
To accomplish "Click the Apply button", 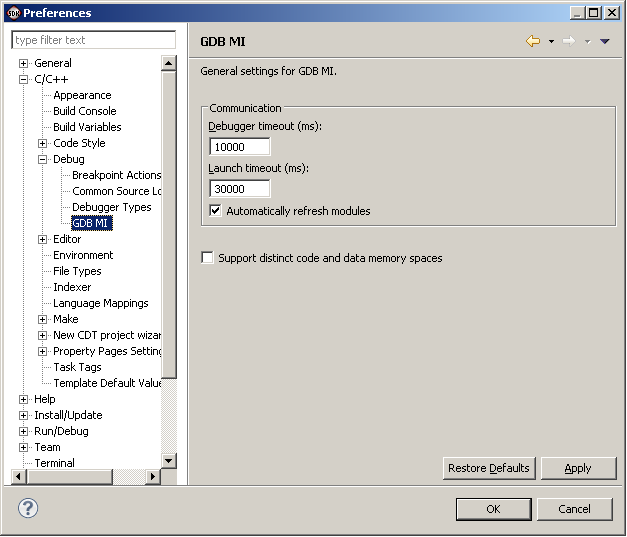I will [x=577, y=468].
